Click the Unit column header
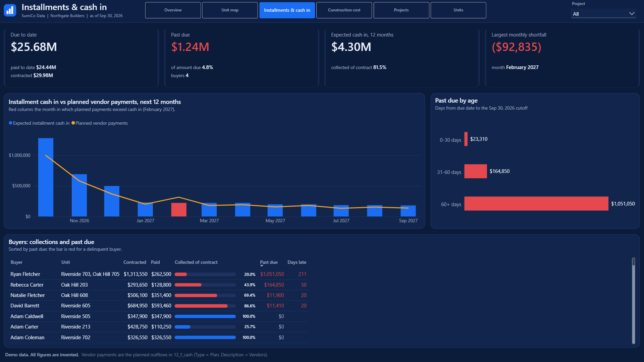 [65, 262]
